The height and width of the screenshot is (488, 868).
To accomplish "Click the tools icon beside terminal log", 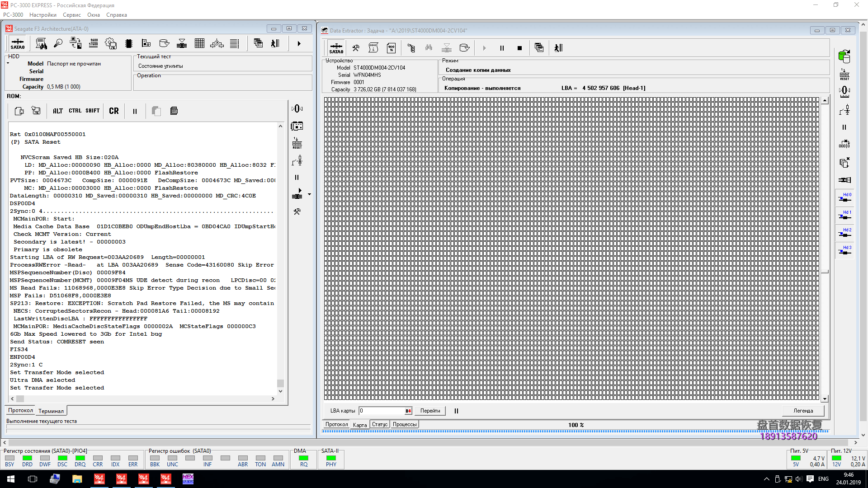I will click(x=297, y=211).
